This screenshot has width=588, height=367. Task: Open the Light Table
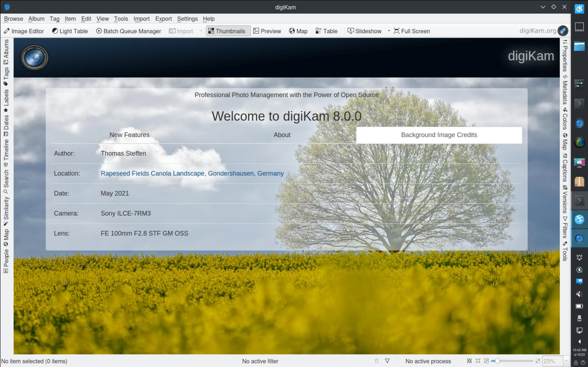(70, 31)
